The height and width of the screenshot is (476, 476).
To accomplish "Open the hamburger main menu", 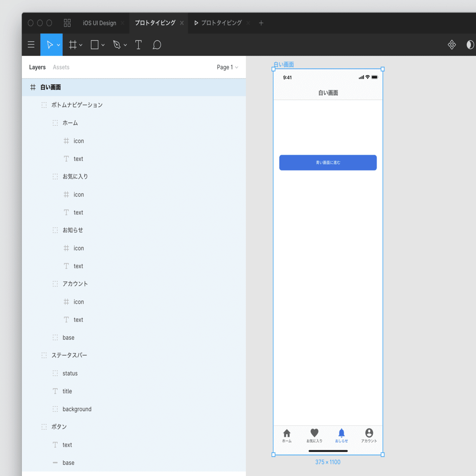I will pyautogui.click(x=31, y=45).
